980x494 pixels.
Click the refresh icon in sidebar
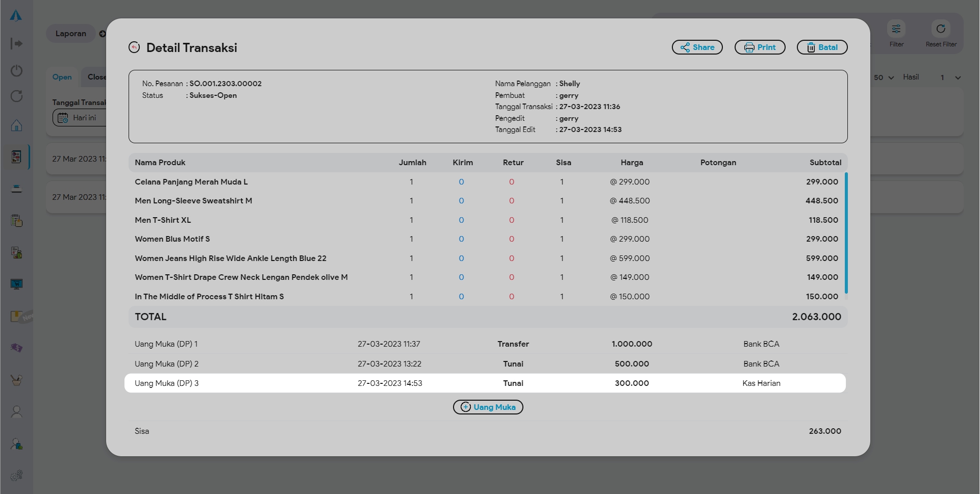16,96
